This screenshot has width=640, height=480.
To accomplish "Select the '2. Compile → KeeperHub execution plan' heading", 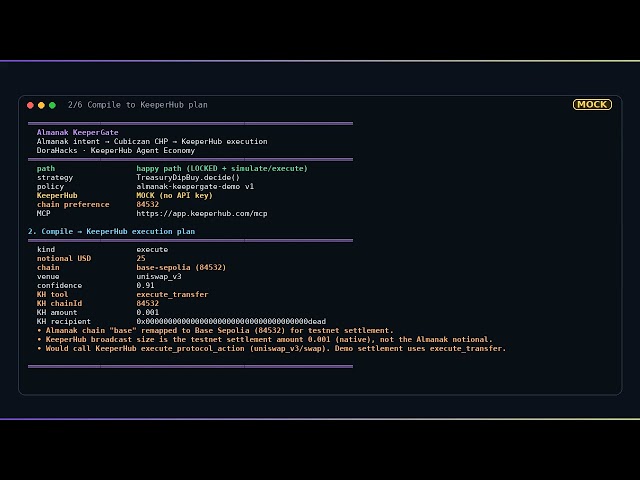I will (111, 231).
